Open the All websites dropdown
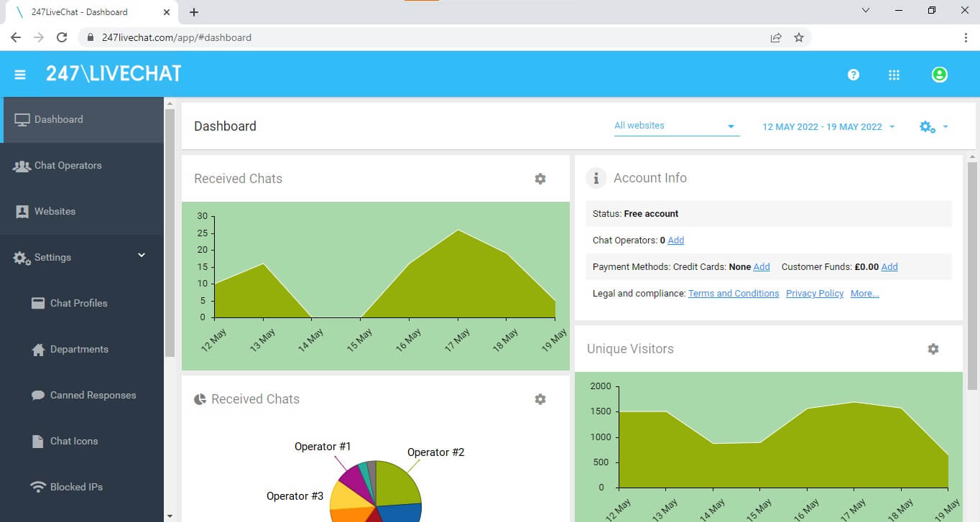 [675, 126]
